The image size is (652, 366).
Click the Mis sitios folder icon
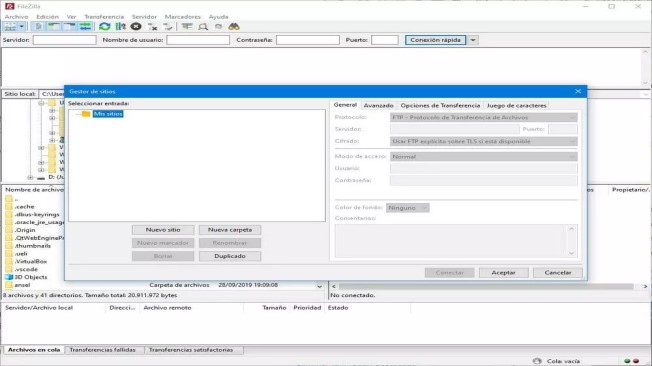pos(86,114)
